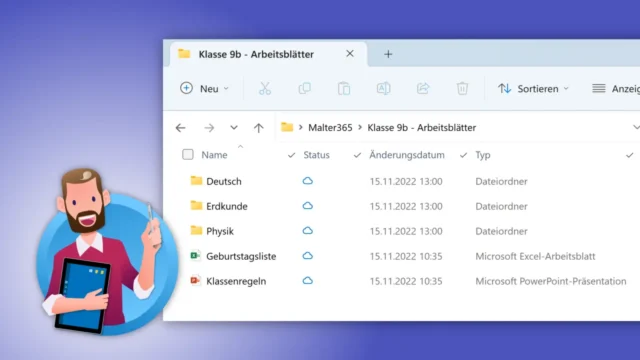640x360 pixels.
Task: Go up one folder level
Action: (258, 128)
